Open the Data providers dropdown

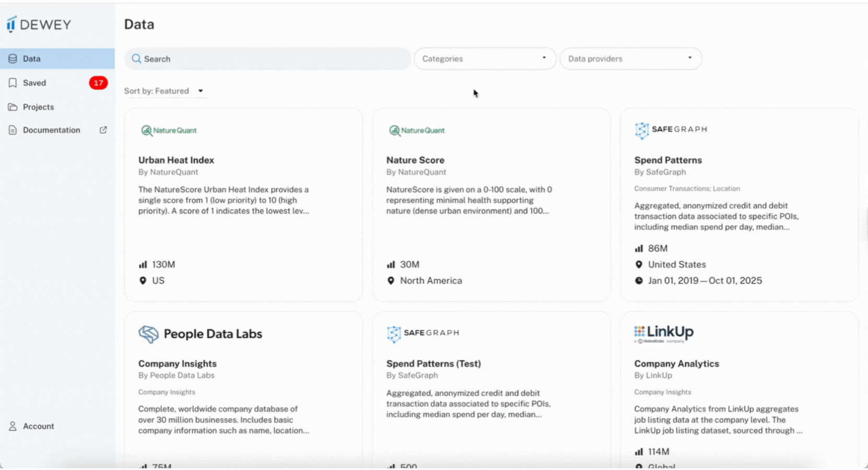[630, 59]
